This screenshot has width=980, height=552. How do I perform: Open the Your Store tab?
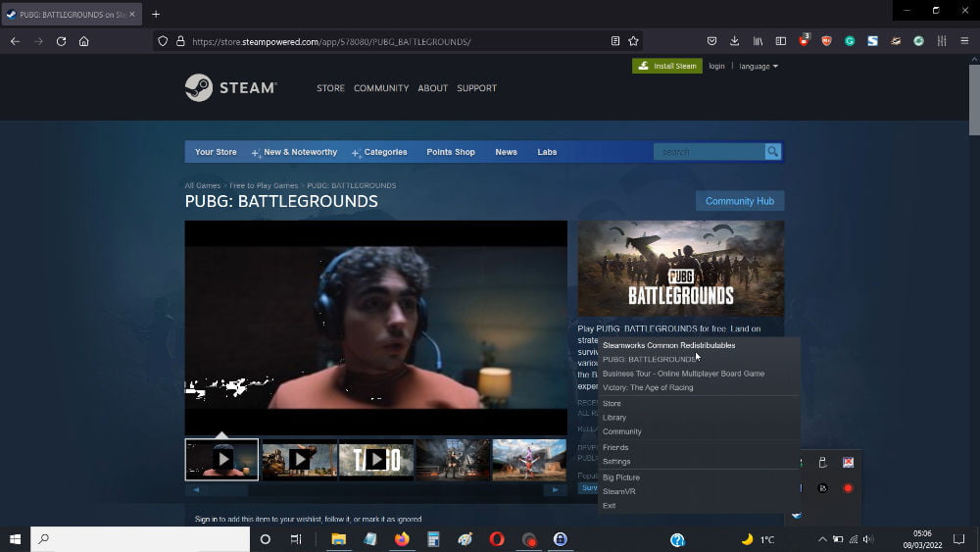click(x=216, y=152)
